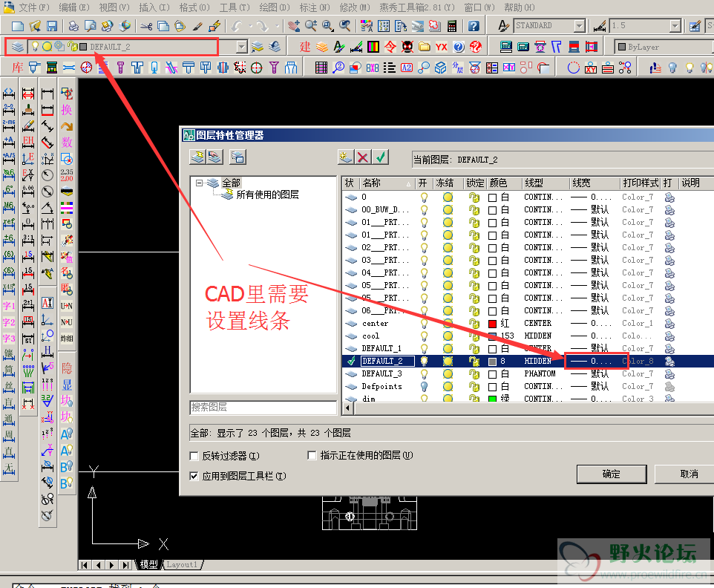
Task: Click the Layer States Manager icon
Action: pos(238,157)
